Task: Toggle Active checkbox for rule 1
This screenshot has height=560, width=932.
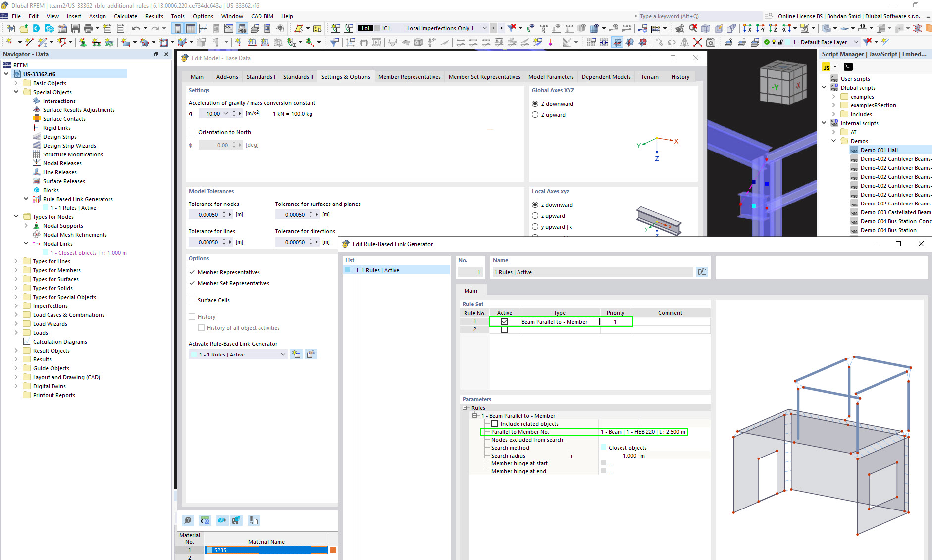Action: (504, 322)
